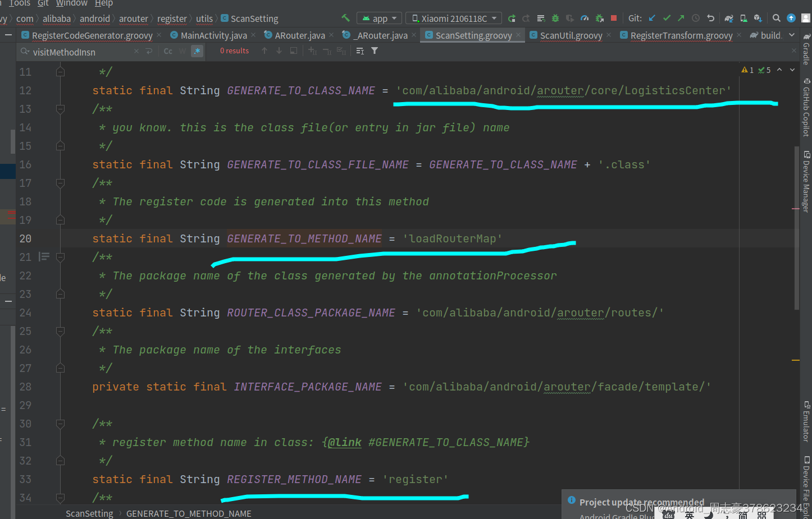812x519 pixels.
Task: Toggle Words W search option
Action: pos(183,51)
